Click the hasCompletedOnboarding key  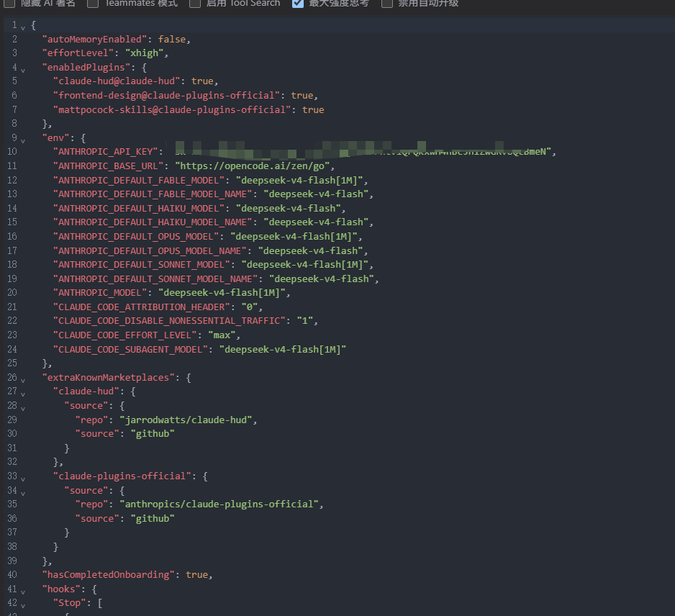point(108,575)
